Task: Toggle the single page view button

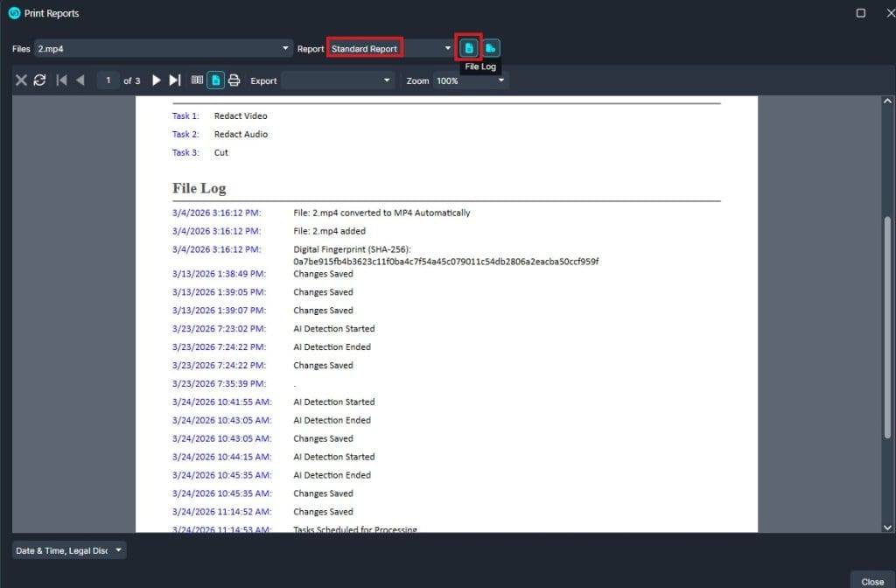Action: click(215, 80)
